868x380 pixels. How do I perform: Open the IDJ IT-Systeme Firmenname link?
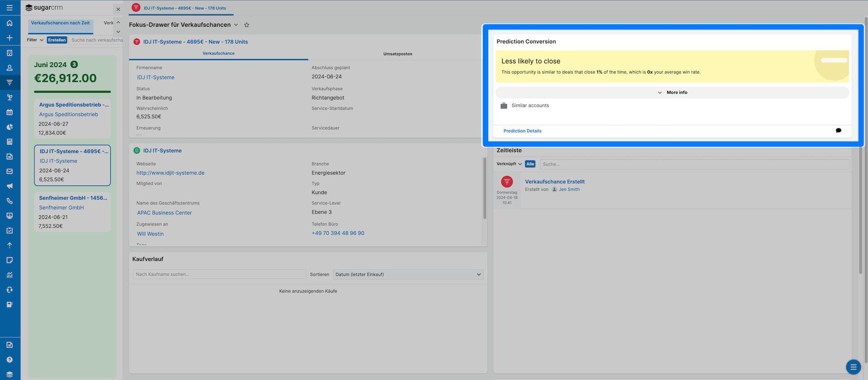156,77
